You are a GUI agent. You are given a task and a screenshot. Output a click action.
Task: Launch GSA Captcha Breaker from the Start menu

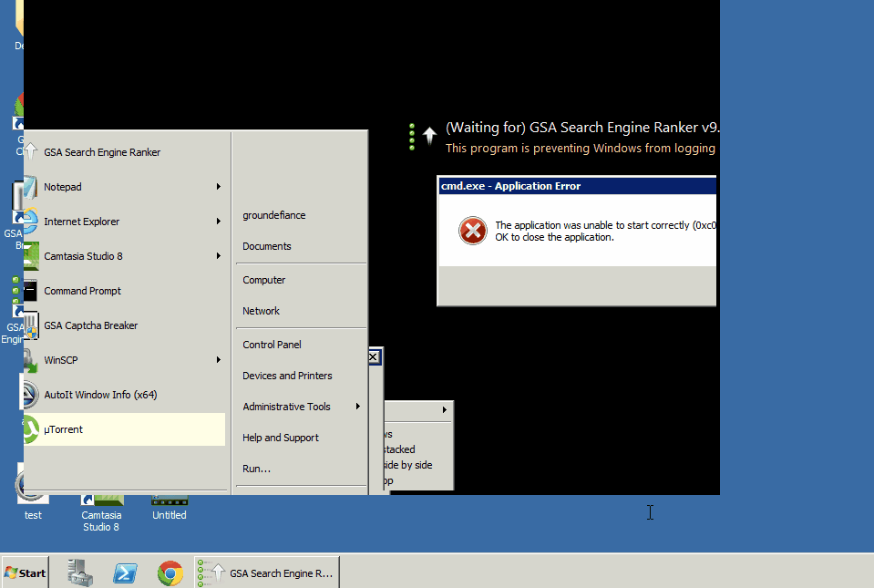click(x=125, y=325)
